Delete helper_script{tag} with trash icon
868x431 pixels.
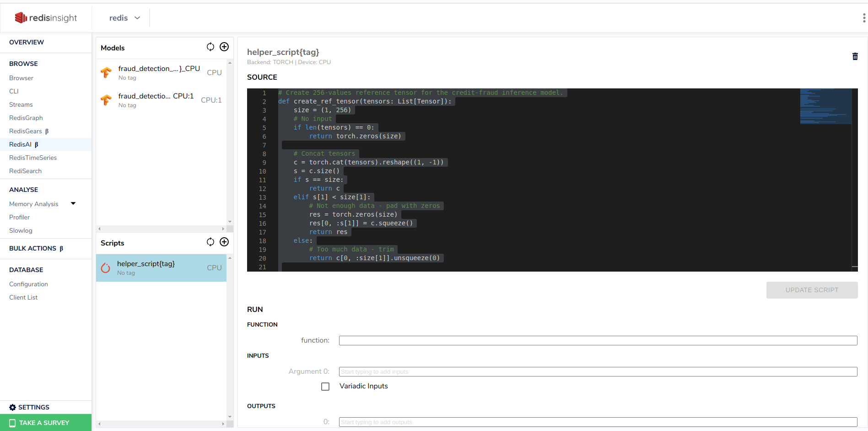click(x=855, y=56)
